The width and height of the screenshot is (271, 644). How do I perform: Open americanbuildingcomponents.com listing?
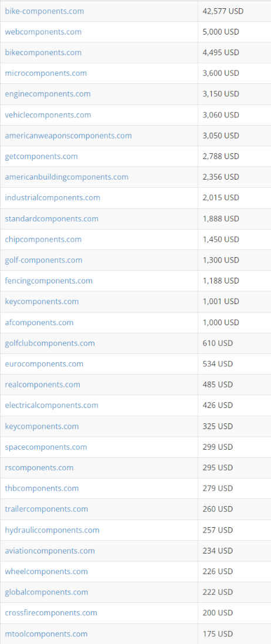(66, 177)
